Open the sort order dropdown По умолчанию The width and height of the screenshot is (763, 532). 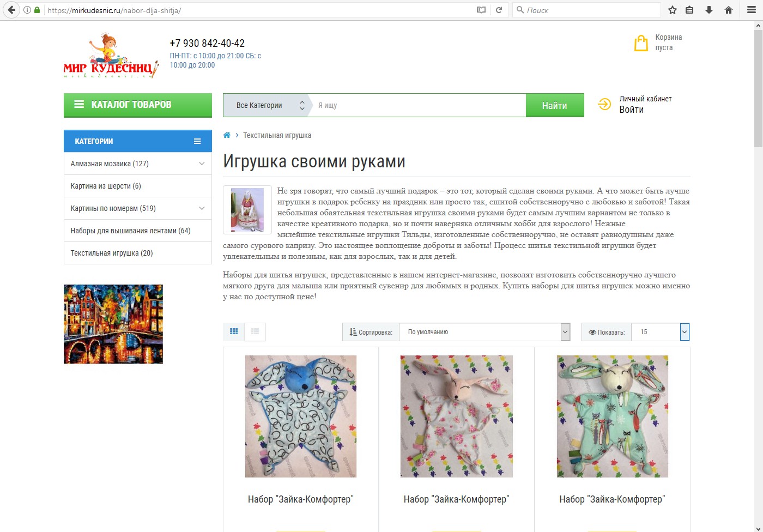point(485,332)
